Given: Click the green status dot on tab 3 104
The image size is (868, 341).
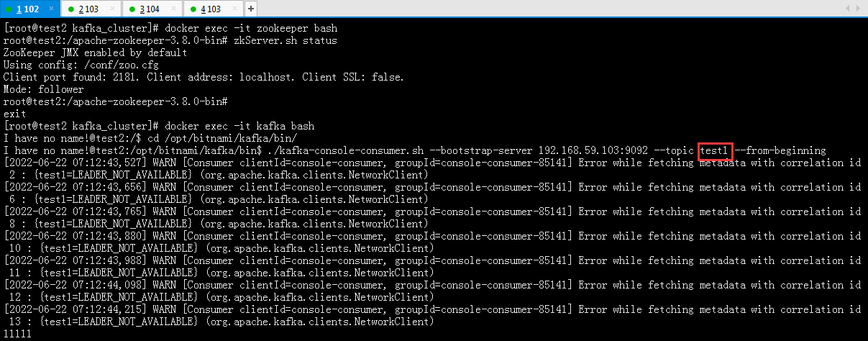Looking at the screenshot, I should pyautogui.click(x=132, y=9).
